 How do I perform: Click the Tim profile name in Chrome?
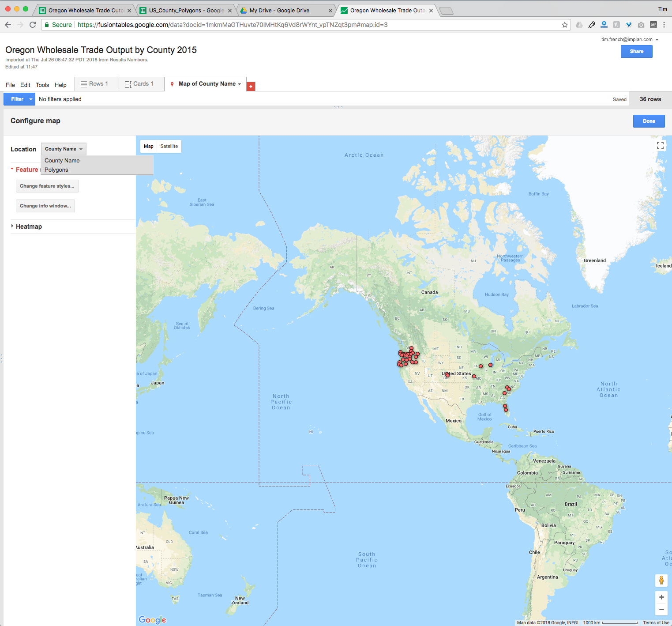tap(663, 9)
